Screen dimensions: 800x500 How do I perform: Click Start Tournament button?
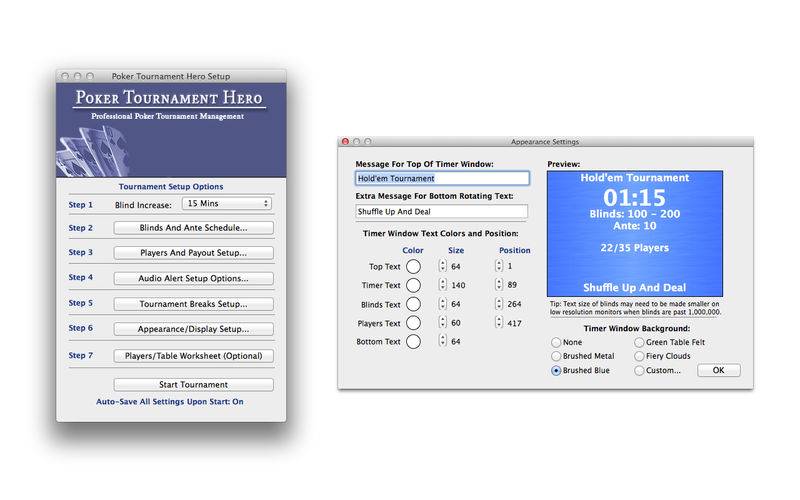pos(193,385)
